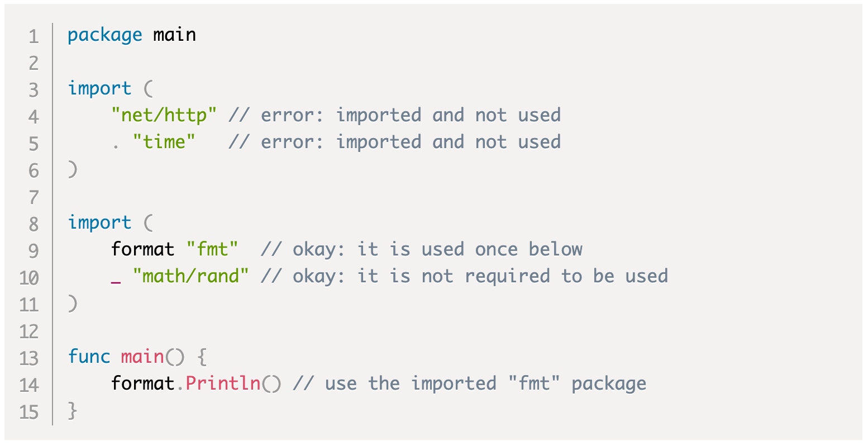The width and height of the screenshot is (868, 445).
Task: Click line number 15 in the gutter
Action: click(x=29, y=412)
